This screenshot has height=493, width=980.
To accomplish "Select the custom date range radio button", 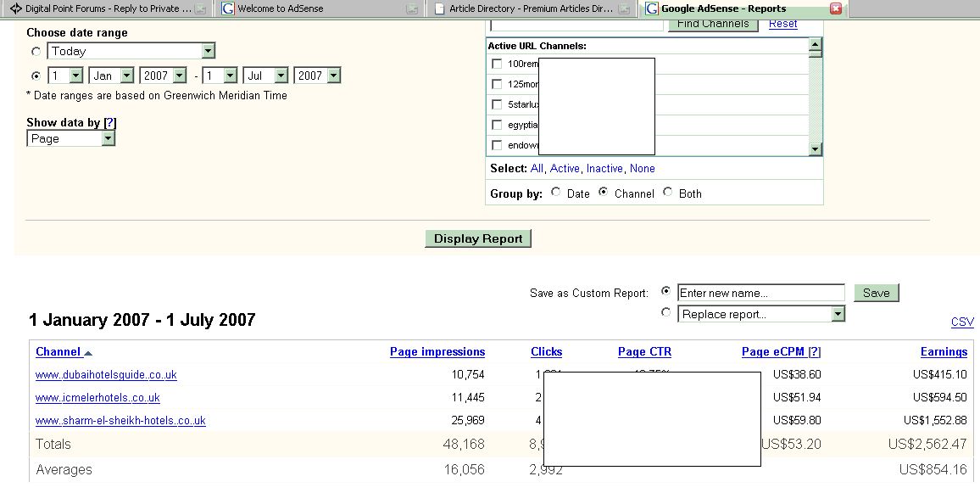I will pos(36,76).
